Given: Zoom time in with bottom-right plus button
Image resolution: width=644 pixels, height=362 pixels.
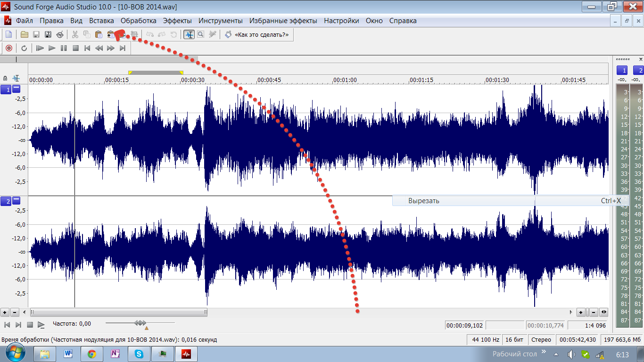Looking at the screenshot, I should click(581, 312).
